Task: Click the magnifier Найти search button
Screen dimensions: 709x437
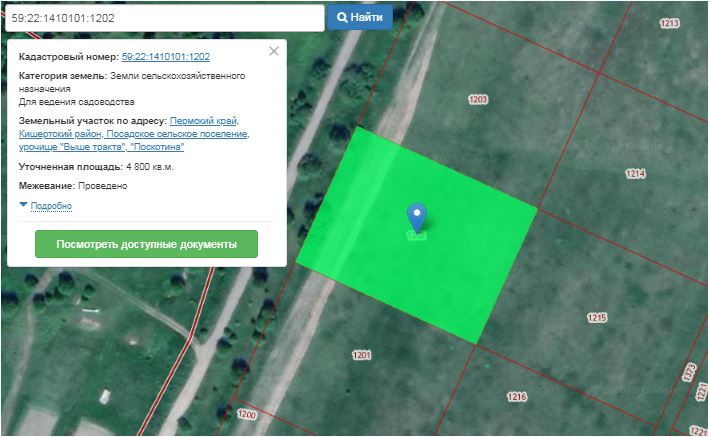Action: (x=360, y=17)
